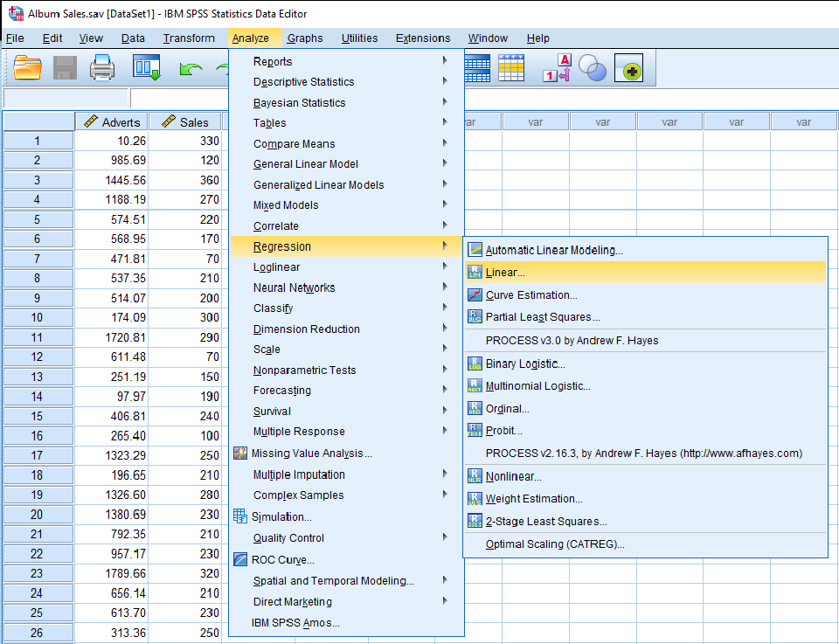Click the Save file floppy disk icon
This screenshot has height=644, width=839.
[x=65, y=68]
